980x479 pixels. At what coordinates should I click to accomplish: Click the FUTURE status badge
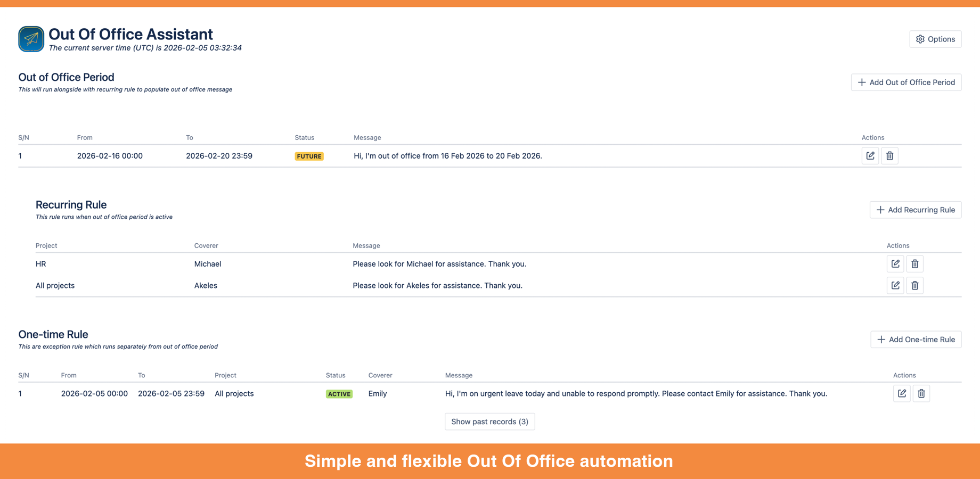[x=309, y=156]
